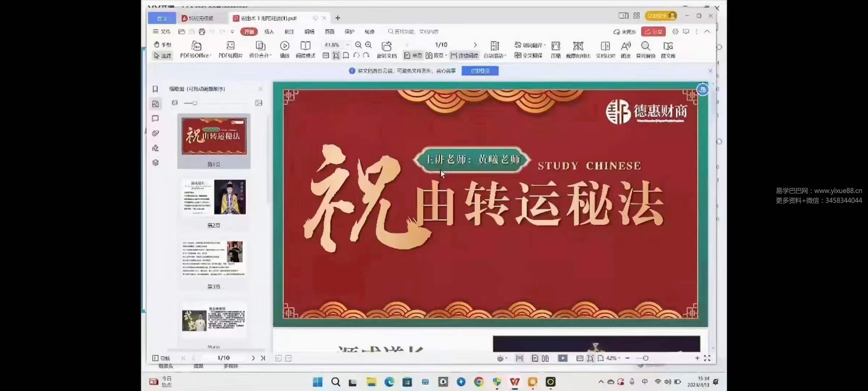Click the PDF转图片 tool
This screenshot has height=391, width=868.
[x=230, y=50]
